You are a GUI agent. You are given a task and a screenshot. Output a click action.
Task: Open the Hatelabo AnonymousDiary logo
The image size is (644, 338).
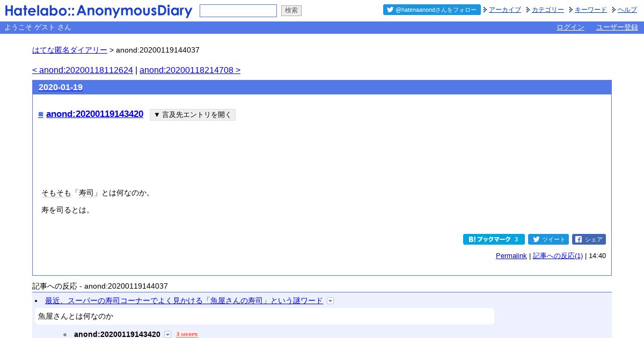98,11
